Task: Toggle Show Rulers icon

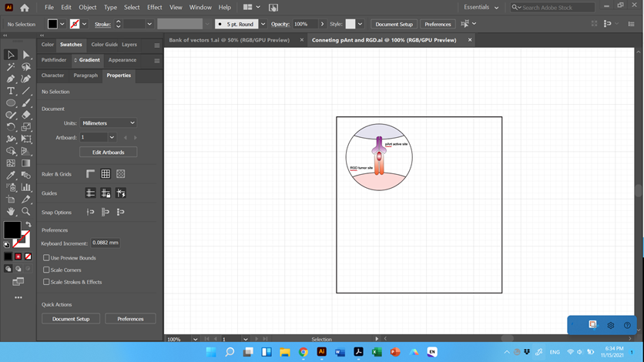Action: [90, 174]
